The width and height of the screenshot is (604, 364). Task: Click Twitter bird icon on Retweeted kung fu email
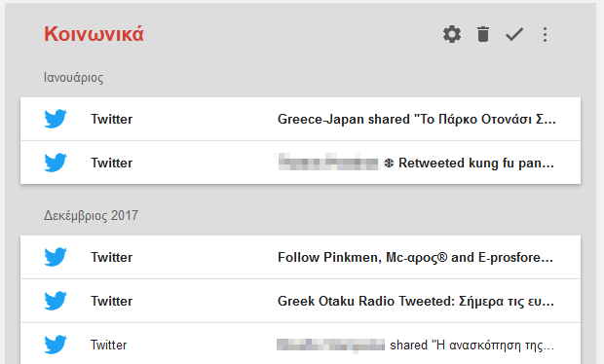point(56,163)
